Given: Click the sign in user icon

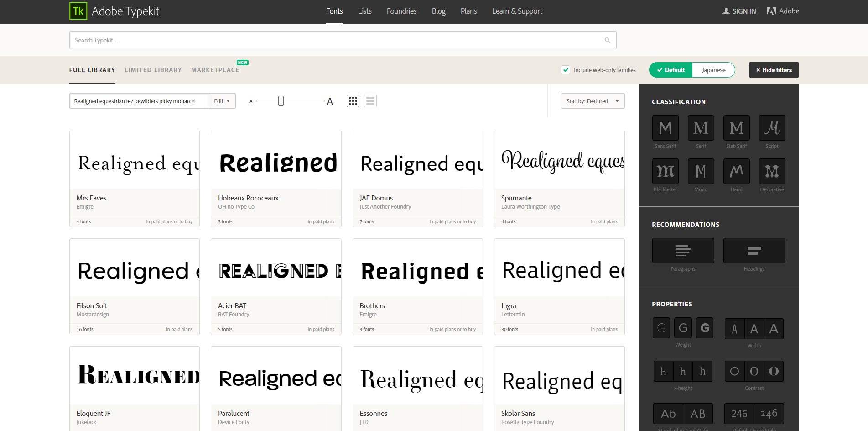Looking at the screenshot, I should [x=726, y=11].
